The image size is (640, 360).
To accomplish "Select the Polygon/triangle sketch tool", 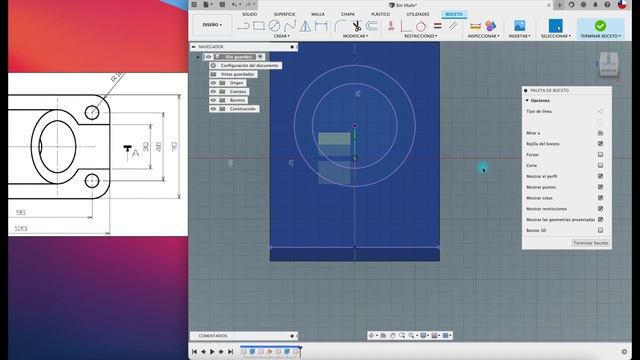I will tap(305, 26).
